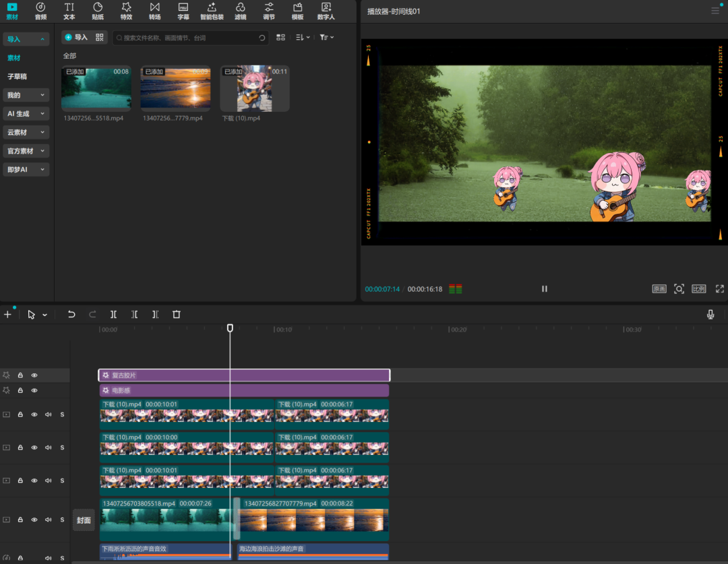Click the QR code icon beside 导入
Image resolution: width=728 pixels, height=564 pixels.
point(100,38)
